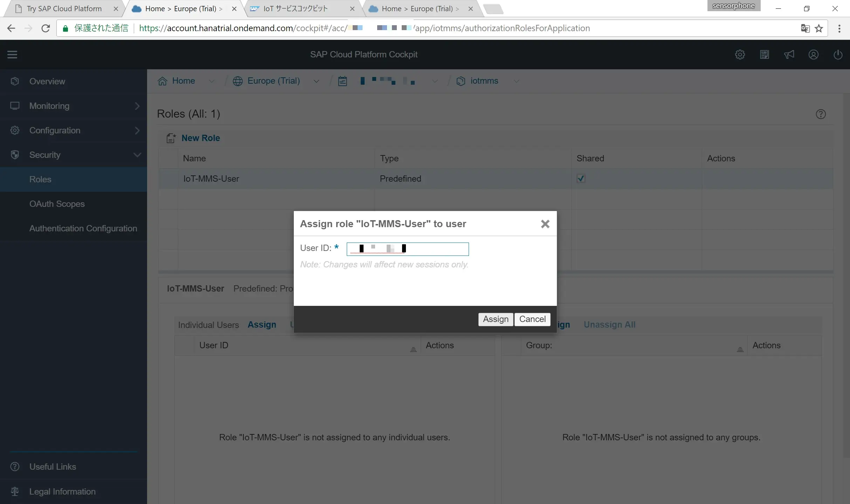Click the globe icon for Europe (Trial)
The height and width of the screenshot is (504, 850).
[x=238, y=81]
